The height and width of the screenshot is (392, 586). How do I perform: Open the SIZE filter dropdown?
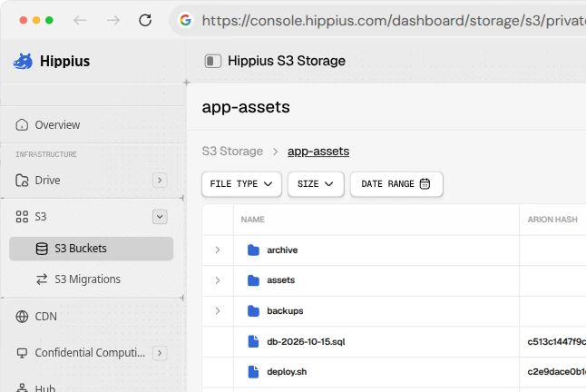point(316,184)
